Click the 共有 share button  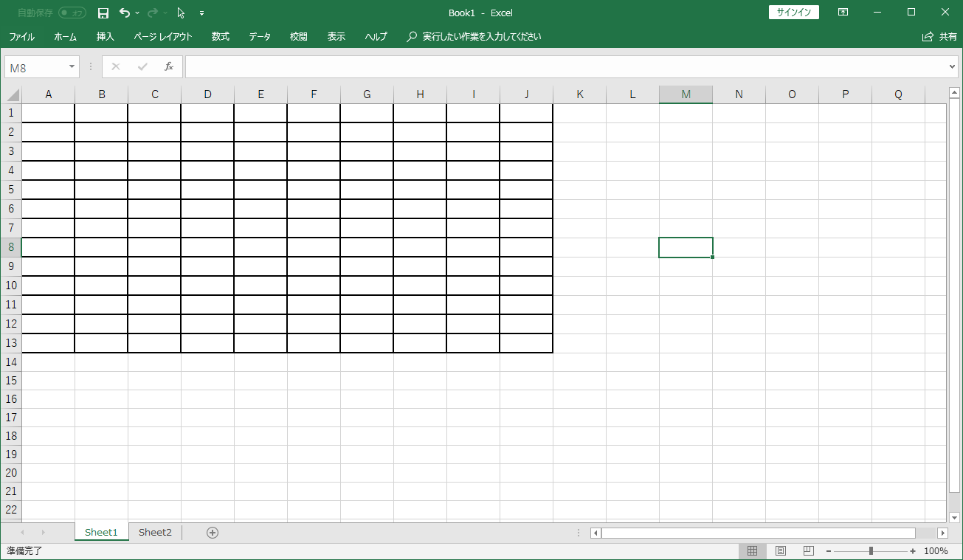click(x=939, y=36)
